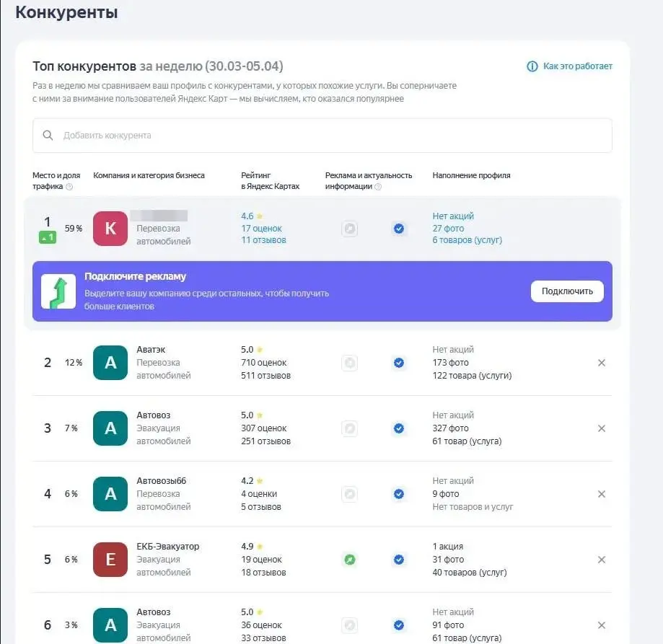Click the green position change badge in row 1
Image resolution: width=663 pixels, height=644 pixels.
48,237
